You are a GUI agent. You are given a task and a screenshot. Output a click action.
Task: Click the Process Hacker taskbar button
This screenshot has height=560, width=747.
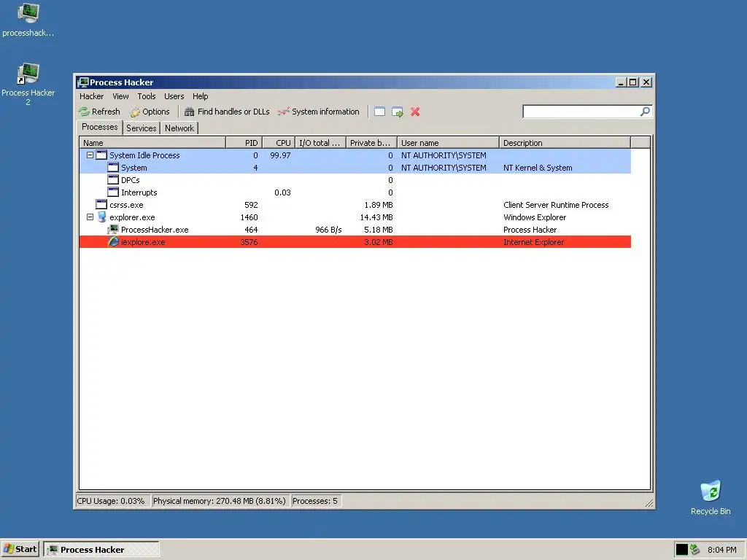tap(101, 550)
